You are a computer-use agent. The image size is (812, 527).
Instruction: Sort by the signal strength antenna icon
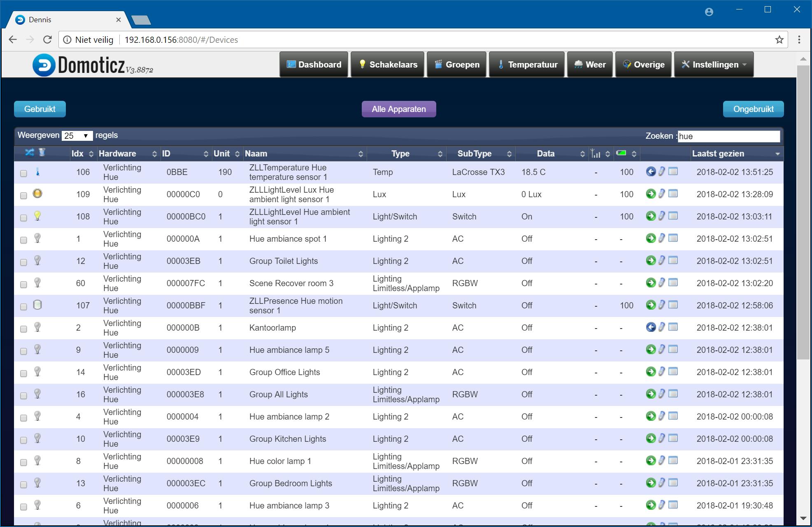click(x=596, y=154)
